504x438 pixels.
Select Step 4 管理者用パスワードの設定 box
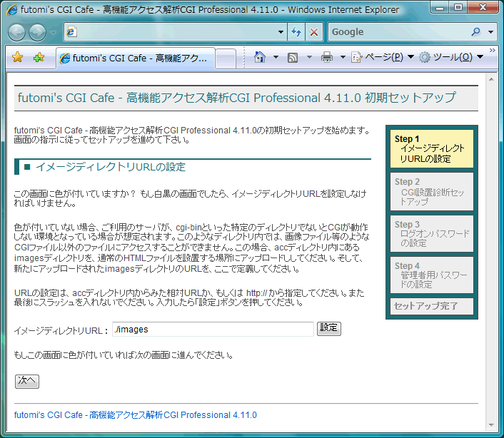(432, 275)
